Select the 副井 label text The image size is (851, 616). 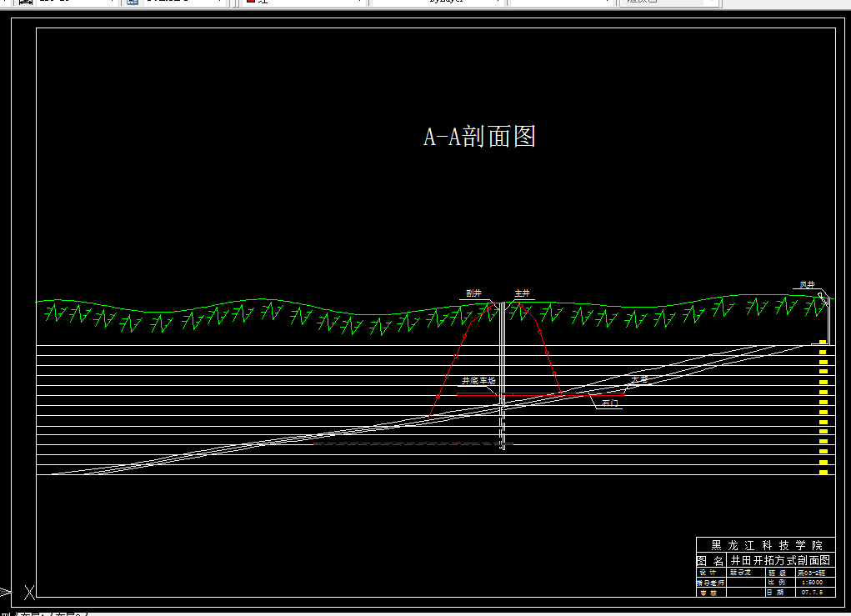click(473, 293)
